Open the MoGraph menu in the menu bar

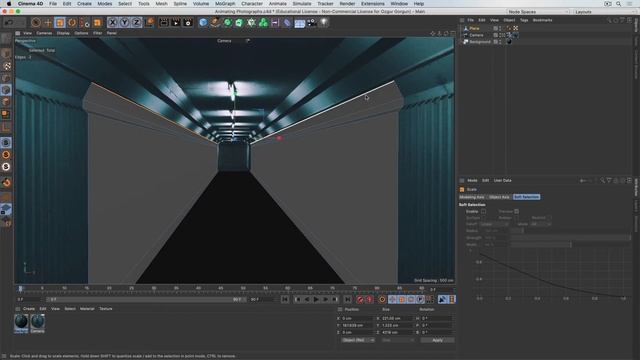(x=225, y=4)
